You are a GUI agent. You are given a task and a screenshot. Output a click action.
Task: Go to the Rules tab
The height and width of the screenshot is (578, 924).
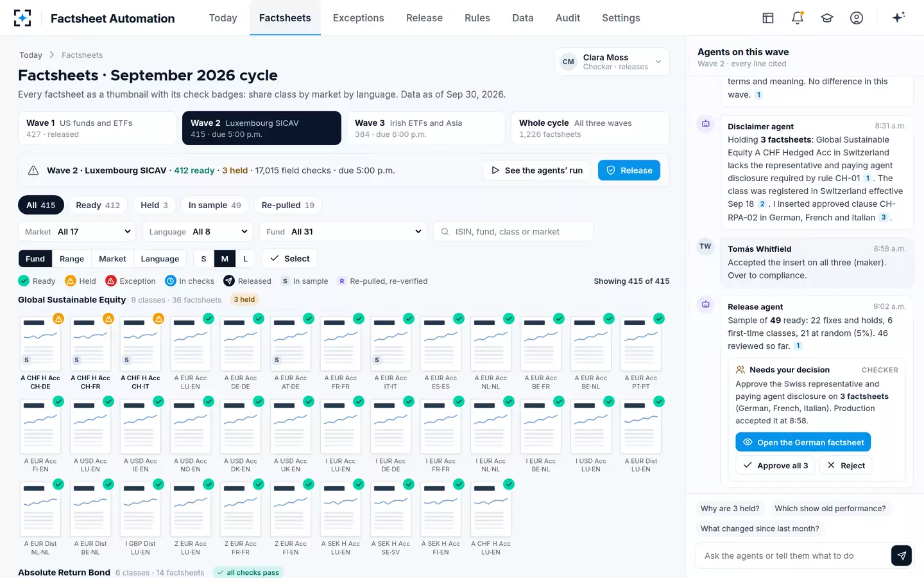[x=477, y=18]
